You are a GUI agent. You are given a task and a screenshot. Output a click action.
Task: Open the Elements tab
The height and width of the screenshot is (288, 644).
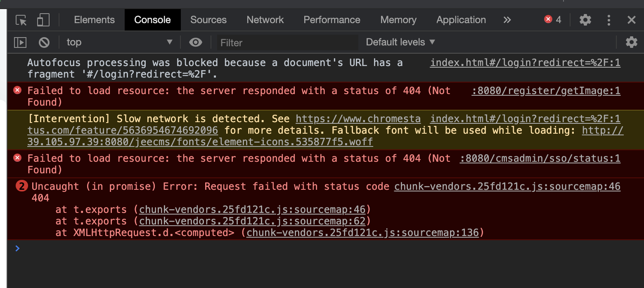coord(94,20)
